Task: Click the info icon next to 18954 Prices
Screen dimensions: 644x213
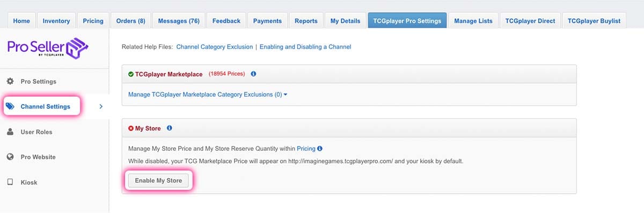Action: click(x=254, y=74)
